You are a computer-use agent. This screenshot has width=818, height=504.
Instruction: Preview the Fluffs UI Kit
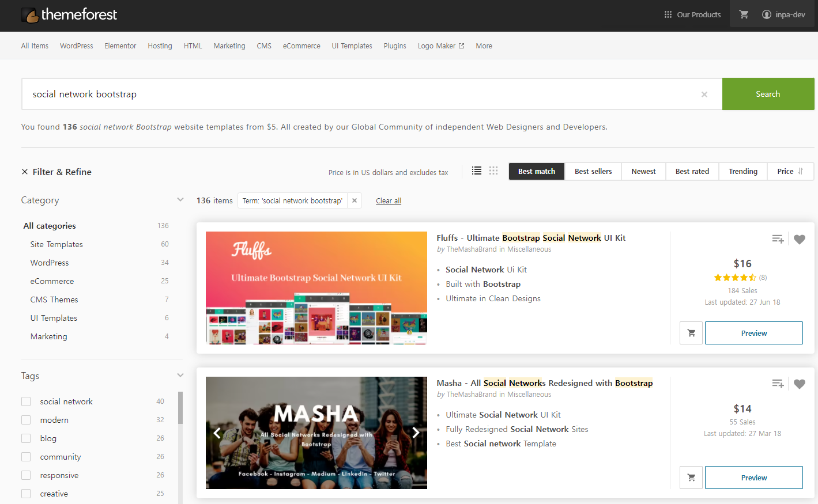click(753, 333)
